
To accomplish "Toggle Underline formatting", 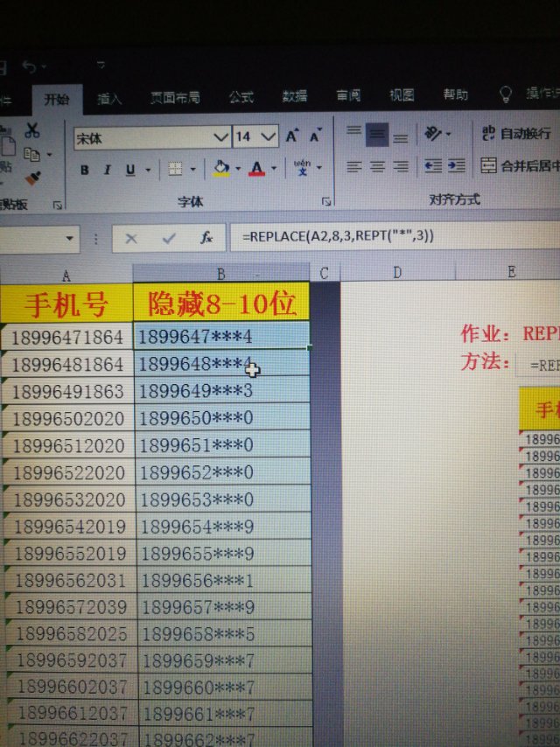I will 130,170.
